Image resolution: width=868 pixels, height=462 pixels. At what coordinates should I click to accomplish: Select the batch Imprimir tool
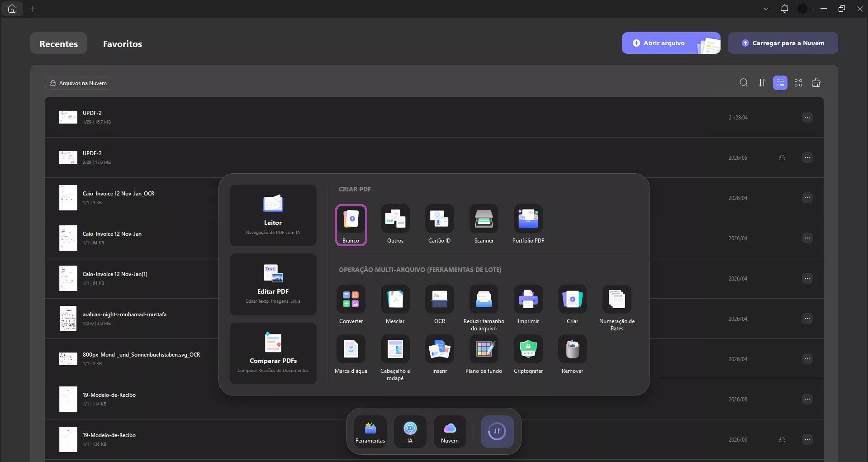(528, 305)
